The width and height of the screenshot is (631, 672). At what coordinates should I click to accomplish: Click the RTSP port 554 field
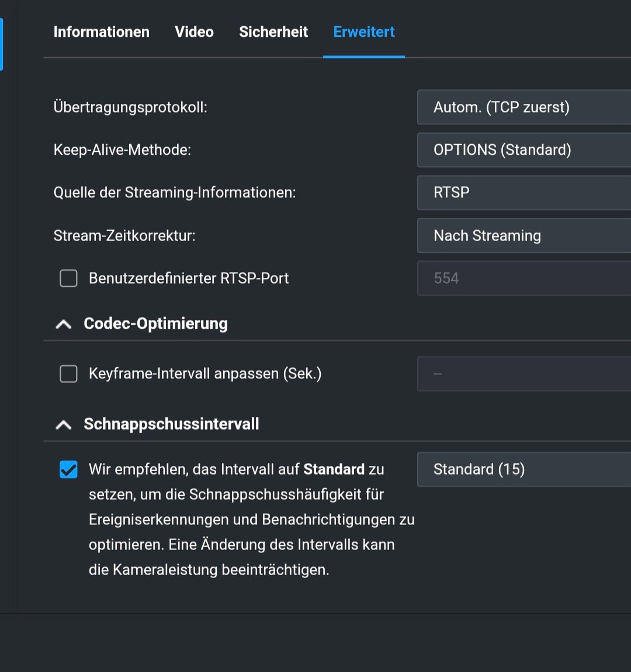523,278
